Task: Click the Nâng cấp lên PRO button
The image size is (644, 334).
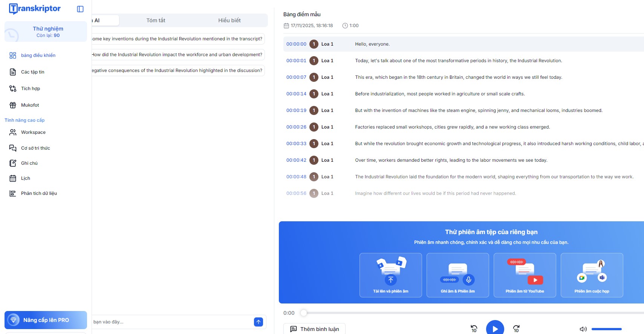Action: click(x=46, y=320)
